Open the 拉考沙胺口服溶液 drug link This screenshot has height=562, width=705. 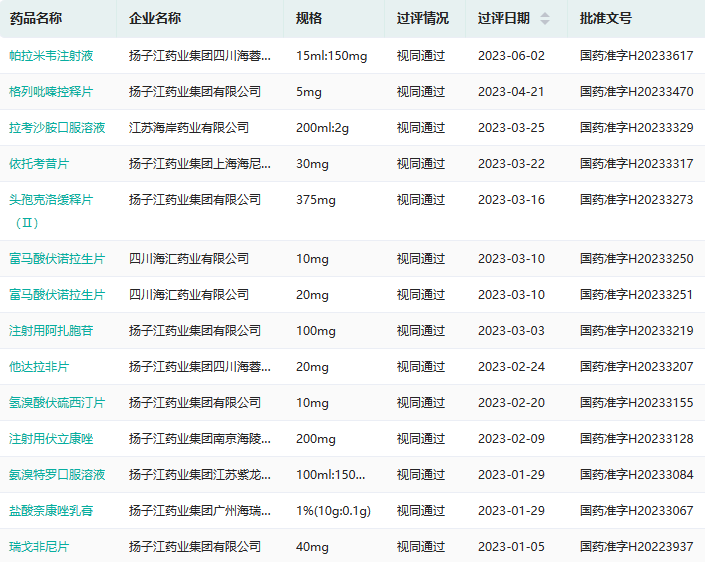click(57, 128)
